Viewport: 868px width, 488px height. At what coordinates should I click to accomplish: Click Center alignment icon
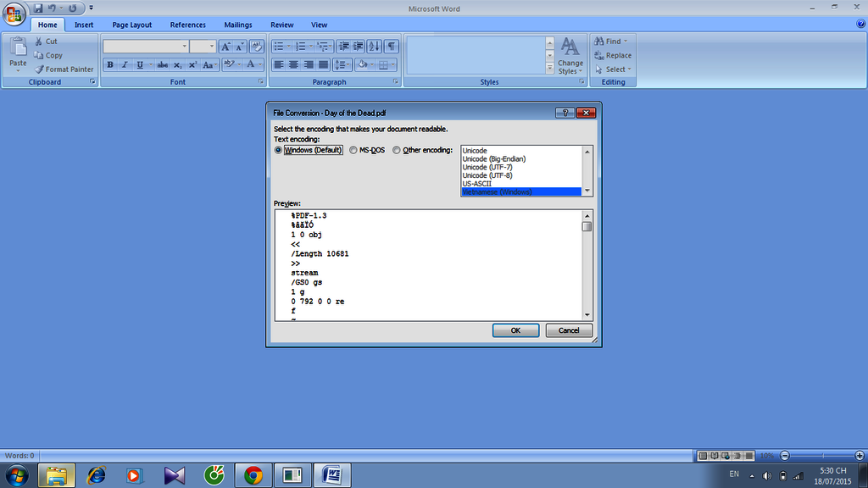coord(293,64)
